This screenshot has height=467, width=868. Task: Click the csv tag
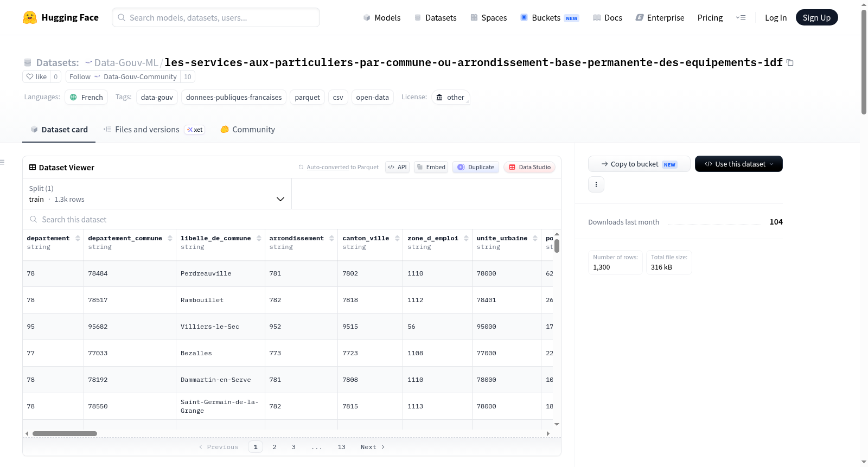click(338, 97)
